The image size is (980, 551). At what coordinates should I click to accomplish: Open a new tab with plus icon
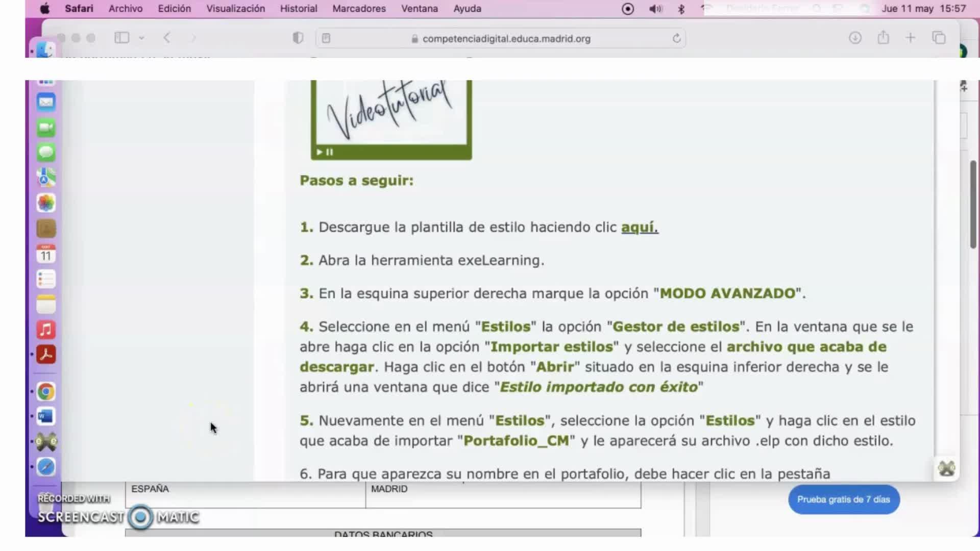coord(910,38)
